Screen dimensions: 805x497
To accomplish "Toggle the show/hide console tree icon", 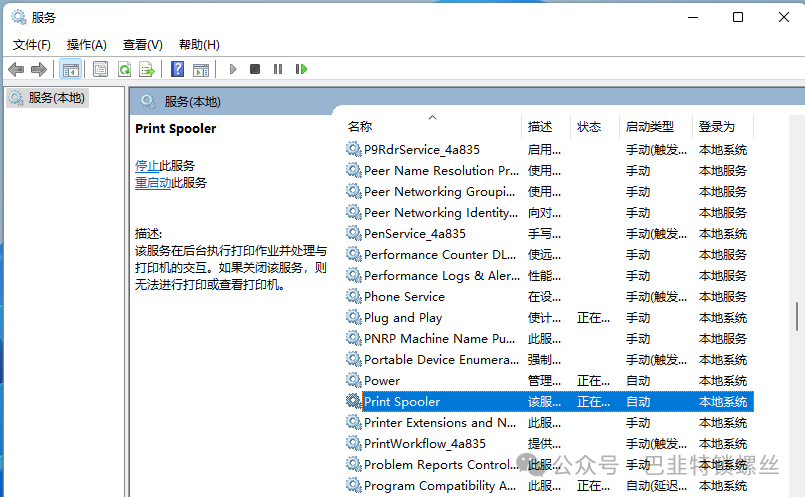I will coord(70,69).
